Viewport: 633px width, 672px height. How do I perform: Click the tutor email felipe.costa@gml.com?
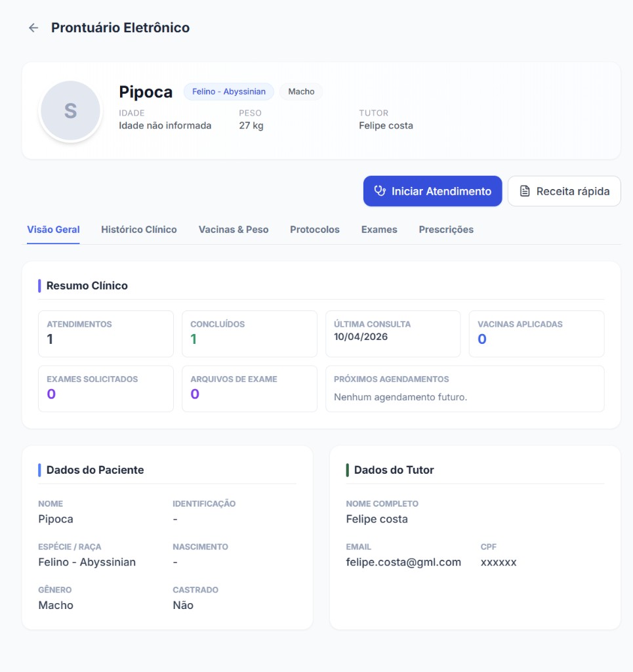tap(403, 562)
